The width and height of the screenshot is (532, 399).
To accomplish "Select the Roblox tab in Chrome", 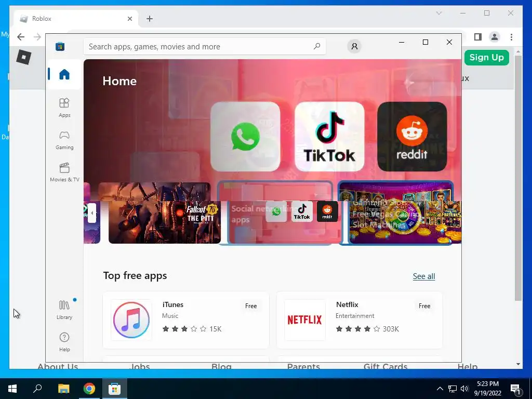I will point(76,19).
